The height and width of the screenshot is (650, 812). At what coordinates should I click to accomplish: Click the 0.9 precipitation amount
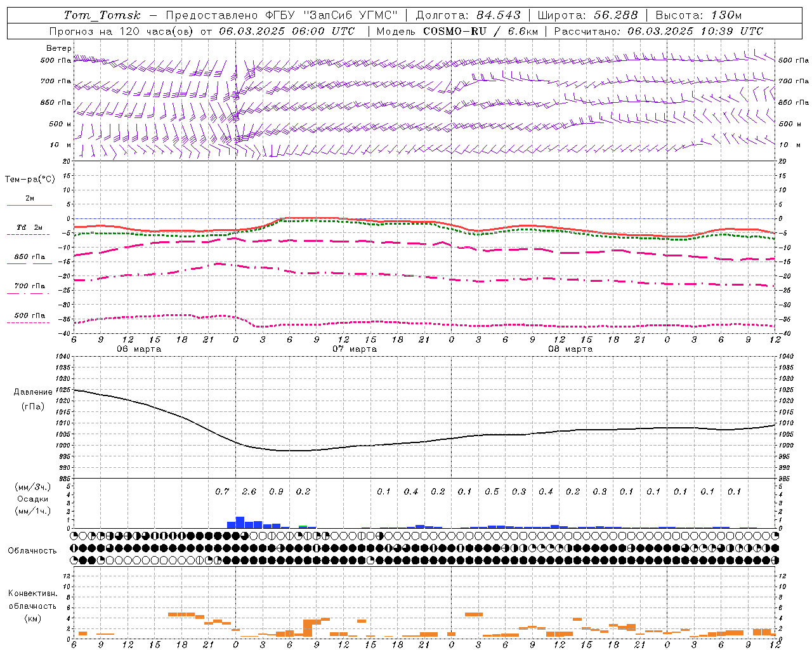pos(276,491)
